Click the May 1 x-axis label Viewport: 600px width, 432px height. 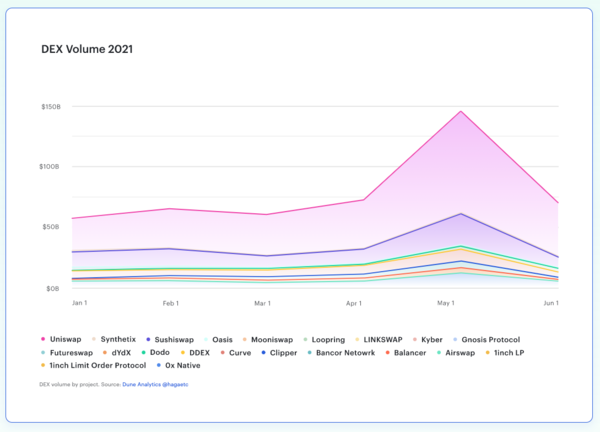pyautogui.click(x=446, y=303)
